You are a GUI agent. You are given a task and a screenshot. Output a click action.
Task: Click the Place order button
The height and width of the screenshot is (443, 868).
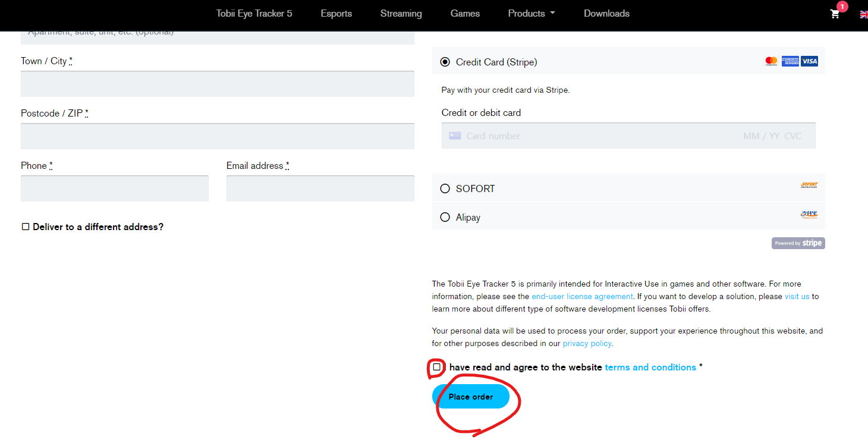click(471, 397)
